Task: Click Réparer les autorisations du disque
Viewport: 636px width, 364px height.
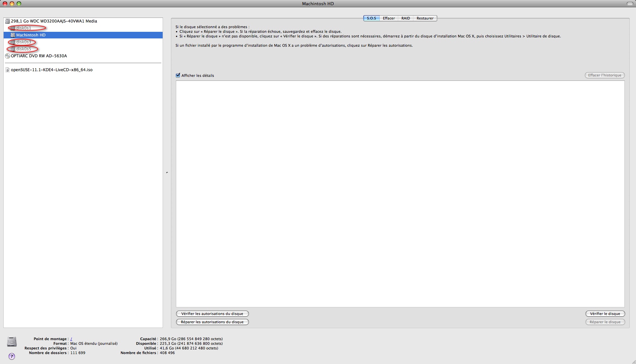Action: [x=212, y=322]
